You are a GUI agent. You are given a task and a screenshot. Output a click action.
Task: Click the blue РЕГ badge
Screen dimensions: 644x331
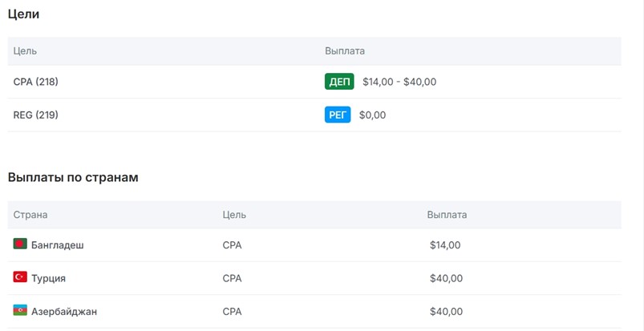pyautogui.click(x=338, y=115)
